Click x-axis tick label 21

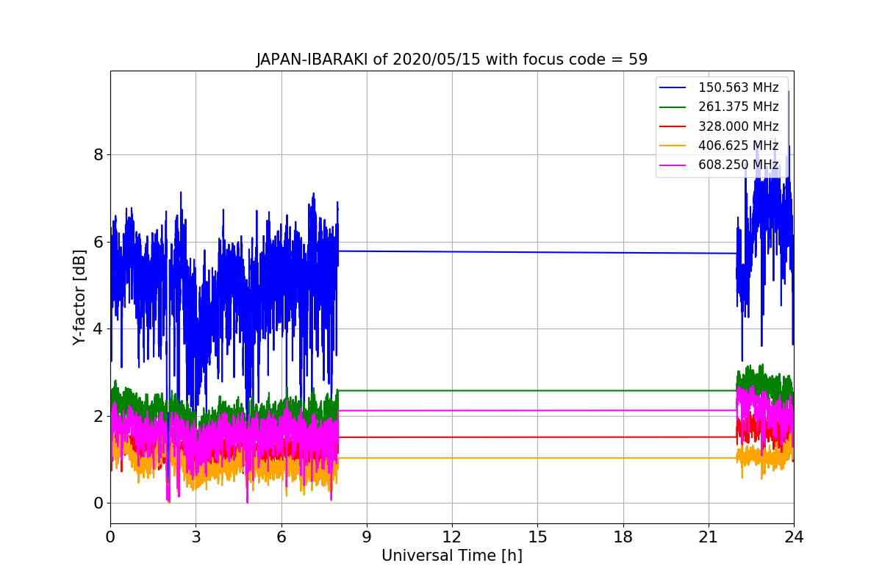coord(709,537)
